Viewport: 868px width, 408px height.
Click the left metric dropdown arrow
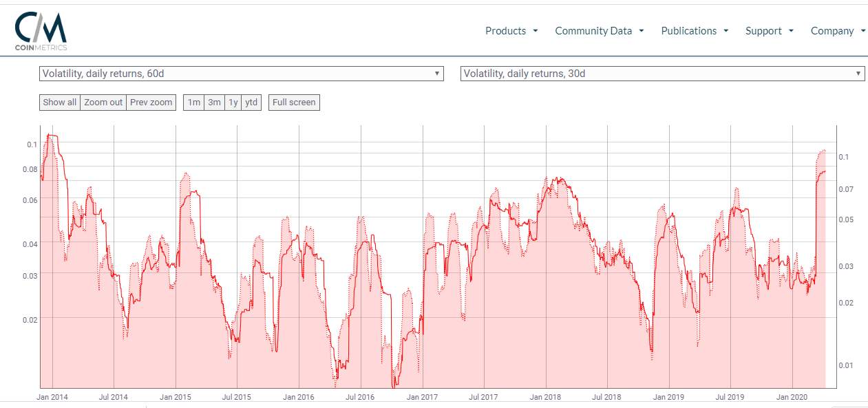436,73
